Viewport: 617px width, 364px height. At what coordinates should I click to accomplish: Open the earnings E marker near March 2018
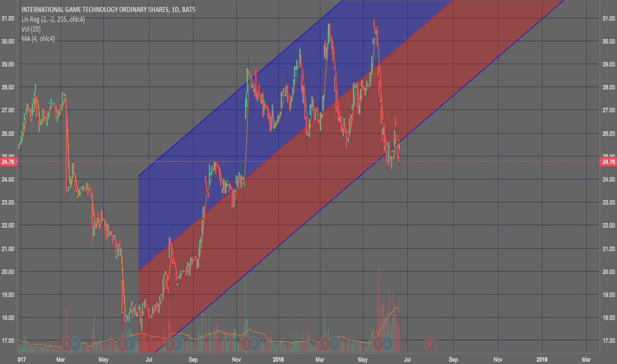325,344
